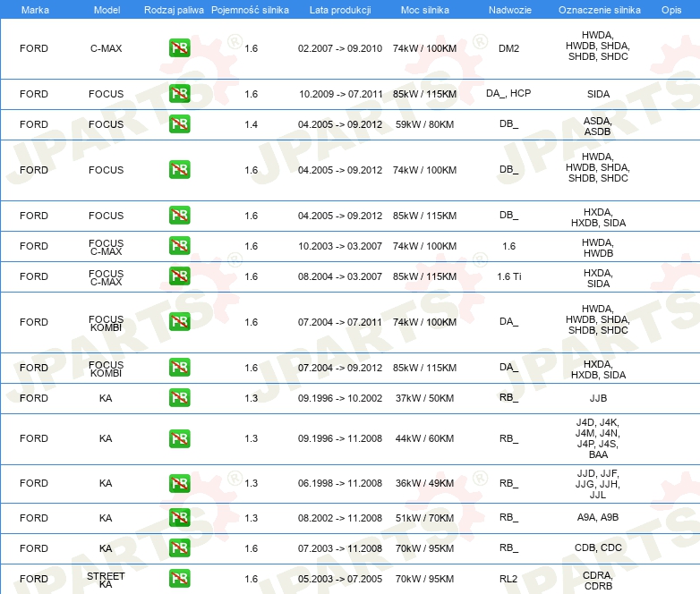Click fuel icon in KA 1.6 CDB row
Image resolution: width=700 pixels, height=594 pixels.
179,548
